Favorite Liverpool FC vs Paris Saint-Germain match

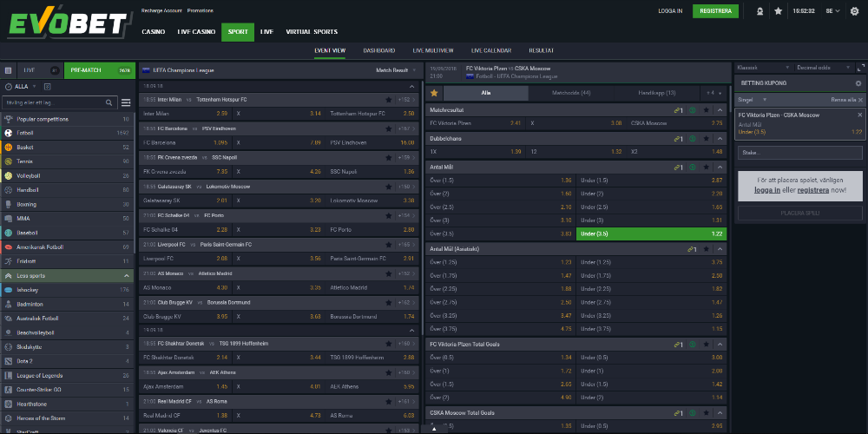tap(389, 244)
